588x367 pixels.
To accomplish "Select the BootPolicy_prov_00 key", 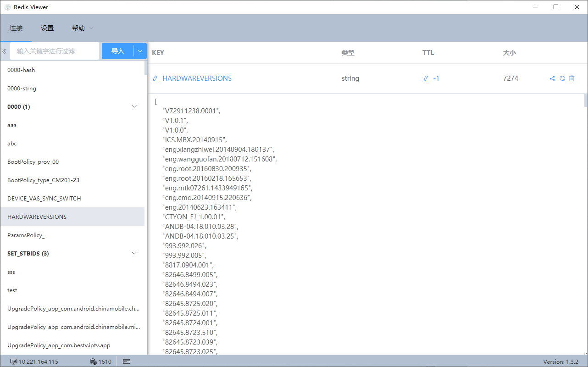I will tap(72, 161).
